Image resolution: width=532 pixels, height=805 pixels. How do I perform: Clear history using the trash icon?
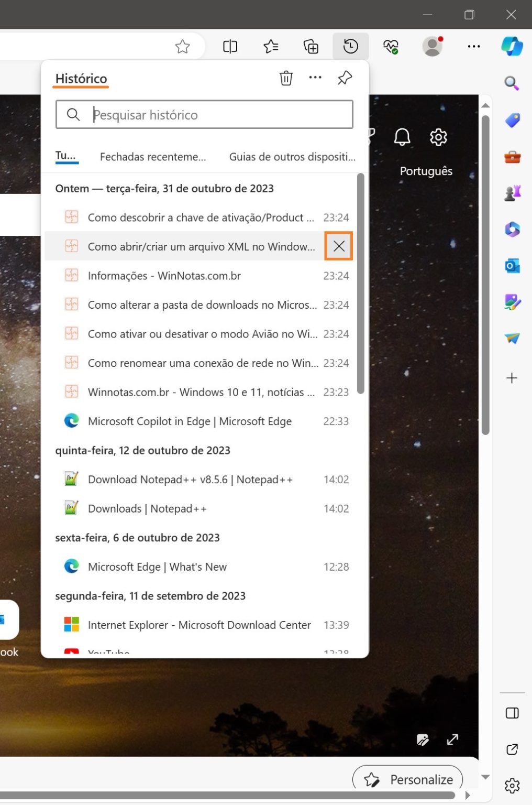click(x=286, y=78)
